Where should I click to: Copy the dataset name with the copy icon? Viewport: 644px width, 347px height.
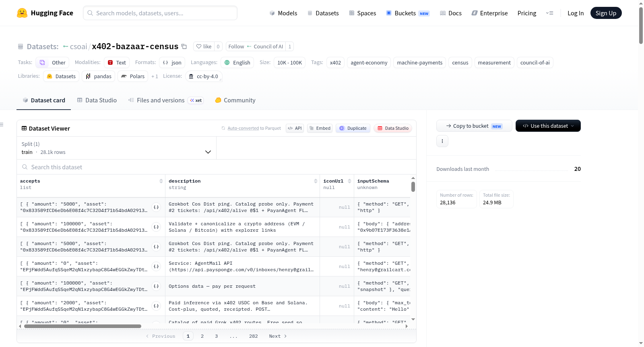[184, 46]
